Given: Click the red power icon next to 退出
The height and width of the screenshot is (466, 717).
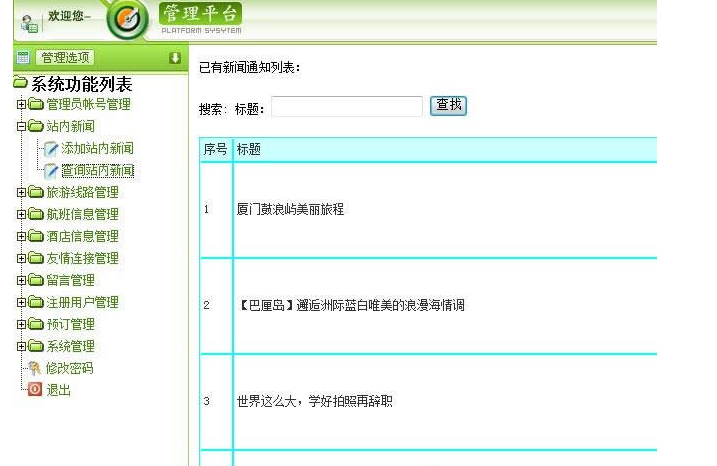Looking at the screenshot, I should coord(35,389).
